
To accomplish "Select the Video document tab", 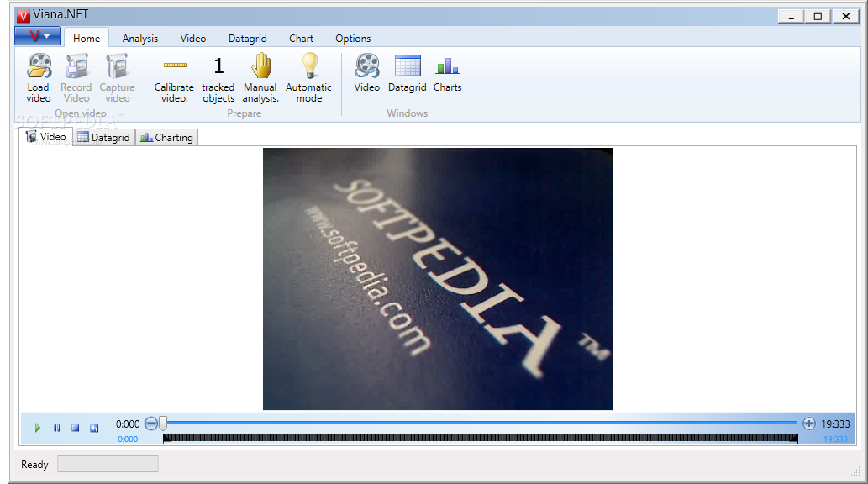I will pyautogui.click(x=46, y=137).
